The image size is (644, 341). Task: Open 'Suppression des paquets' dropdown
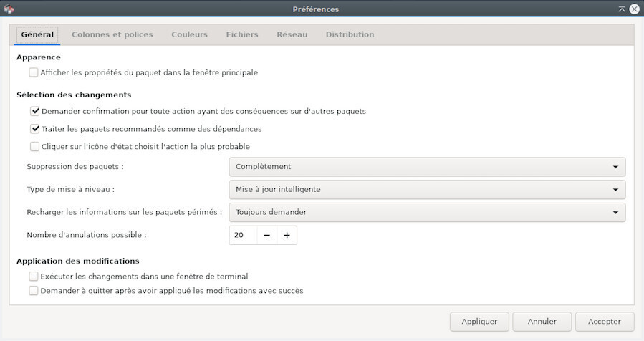[427, 167]
